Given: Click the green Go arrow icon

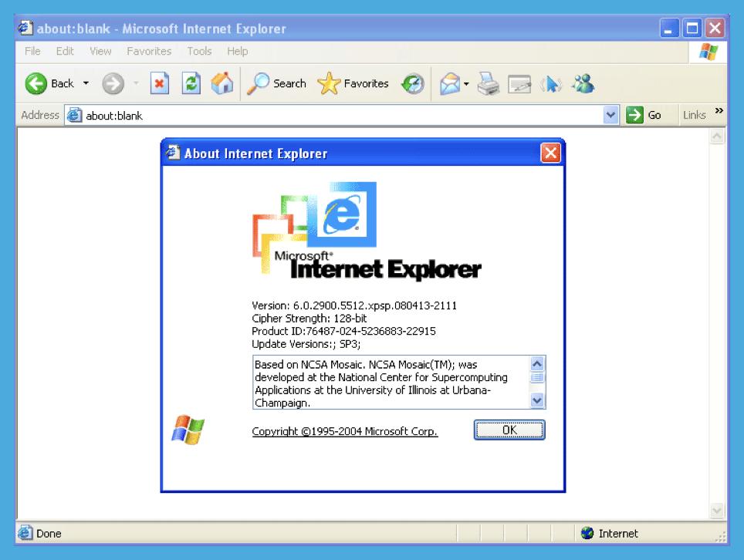Looking at the screenshot, I should coord(634,115).
